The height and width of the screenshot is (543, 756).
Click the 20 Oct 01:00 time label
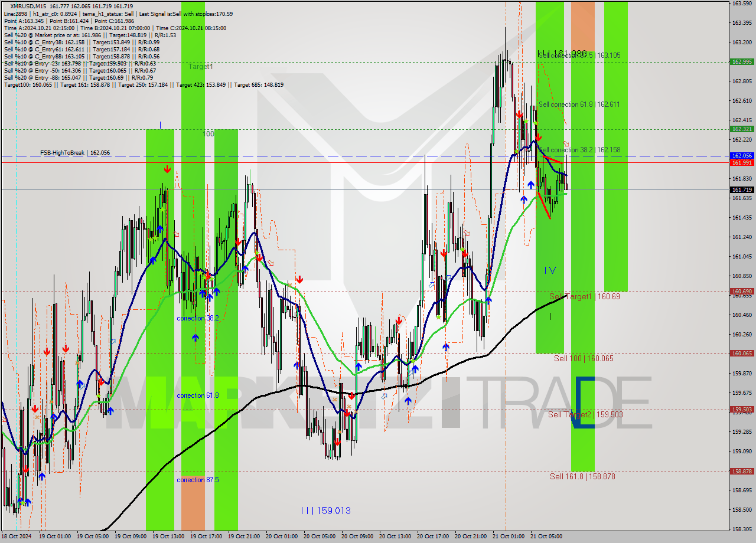[x=282, y=537]
